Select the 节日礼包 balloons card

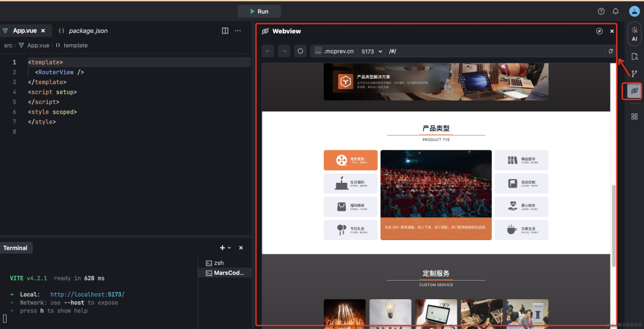pos(351,230)
